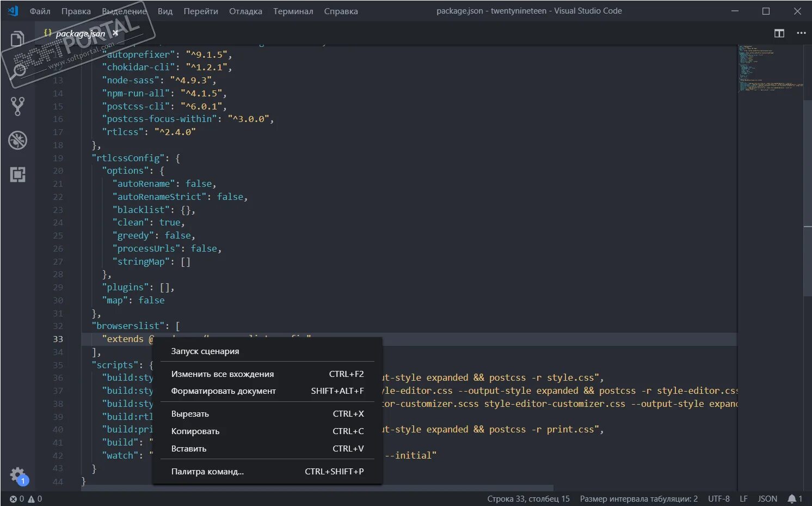Screen dimensions: 812x506
Task: Click the "chokidar-cli" dependency text
Action: pos(138,67)
